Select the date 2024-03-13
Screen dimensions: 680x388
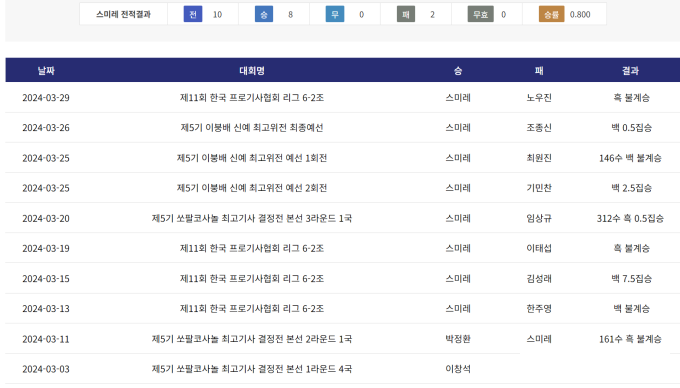(46, 308)
